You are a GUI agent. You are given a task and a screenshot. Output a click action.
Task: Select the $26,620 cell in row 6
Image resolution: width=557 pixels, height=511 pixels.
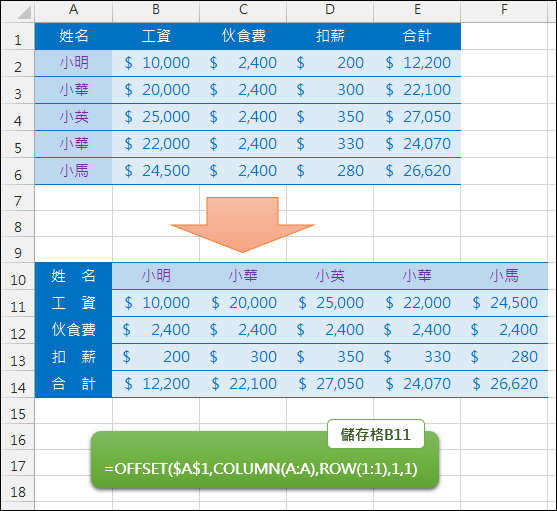[417, 171]
